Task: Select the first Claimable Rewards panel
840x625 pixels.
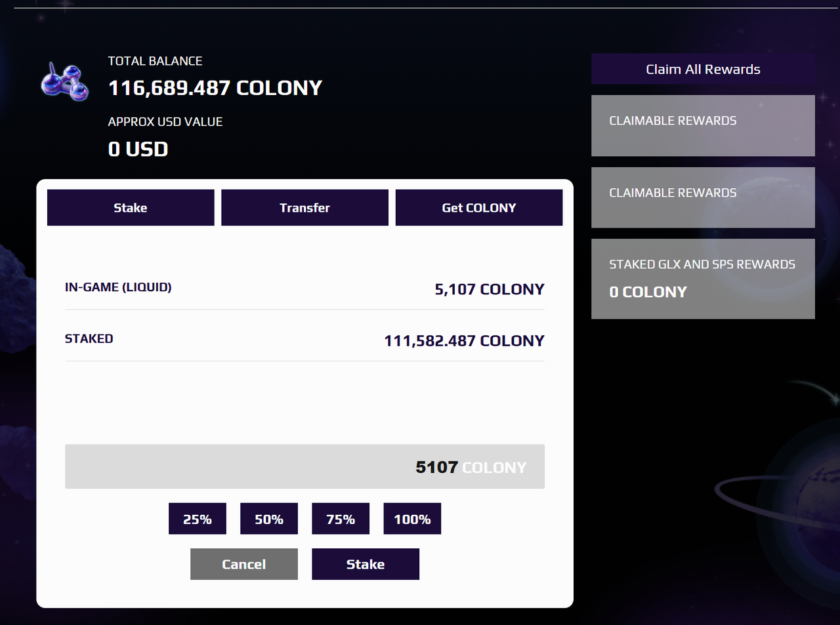Action: pos(703,126)
